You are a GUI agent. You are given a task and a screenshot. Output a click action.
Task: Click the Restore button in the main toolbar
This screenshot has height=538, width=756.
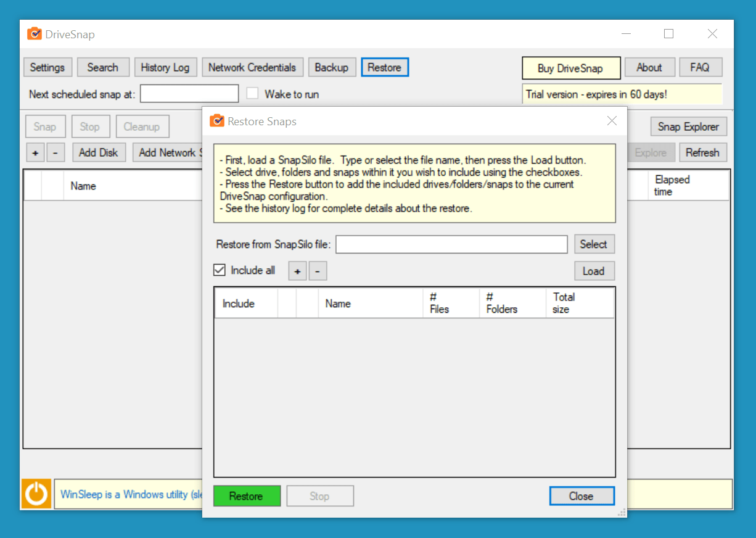385,67
